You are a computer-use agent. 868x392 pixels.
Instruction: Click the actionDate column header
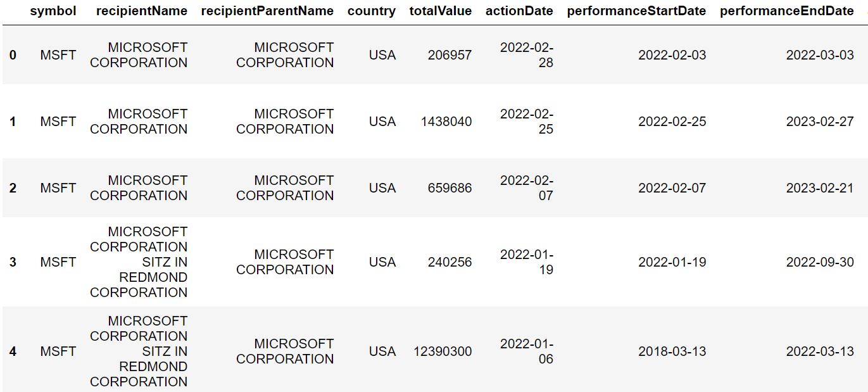point(519,11)
